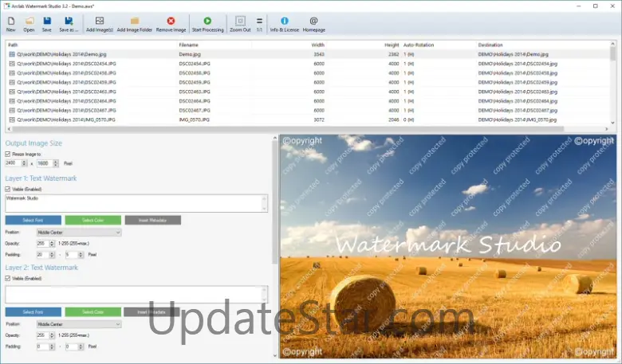Open Layer 1 Position dropdown

(79, 233)
